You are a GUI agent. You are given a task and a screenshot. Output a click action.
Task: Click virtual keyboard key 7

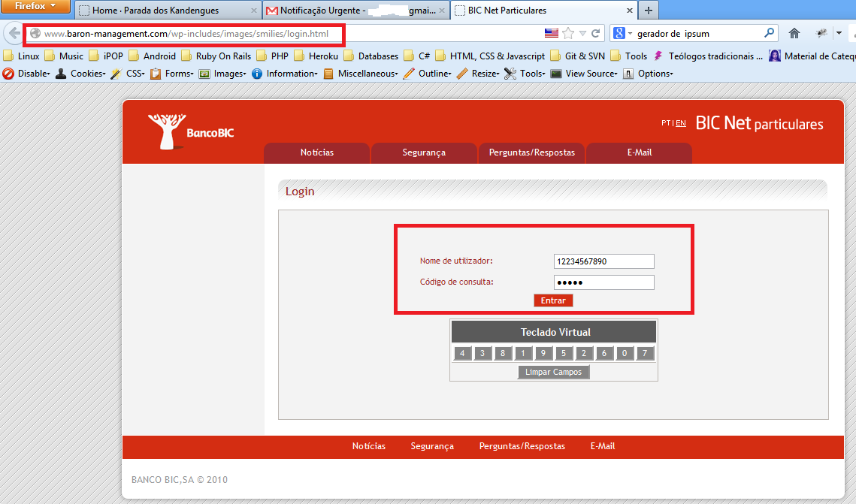[x=645, y=353]
